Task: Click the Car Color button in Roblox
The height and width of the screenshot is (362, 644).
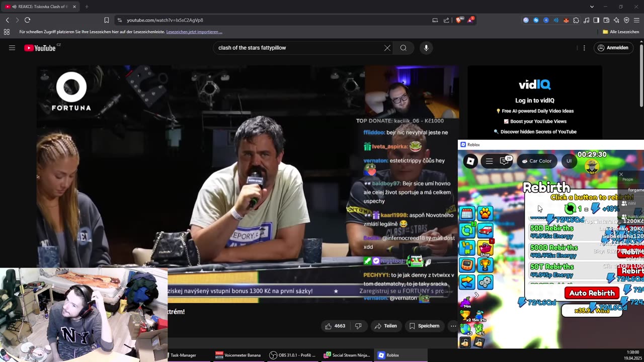Action: [537, 161]
